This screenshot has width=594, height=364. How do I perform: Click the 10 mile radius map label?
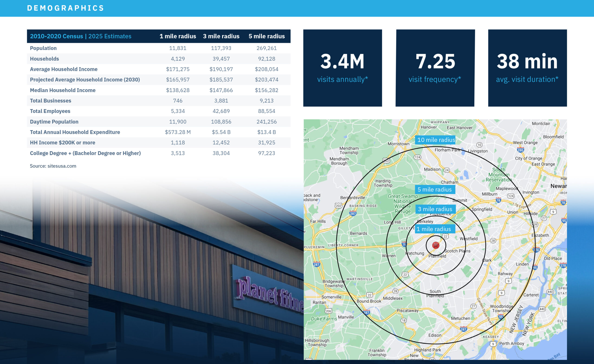point(436,140)
